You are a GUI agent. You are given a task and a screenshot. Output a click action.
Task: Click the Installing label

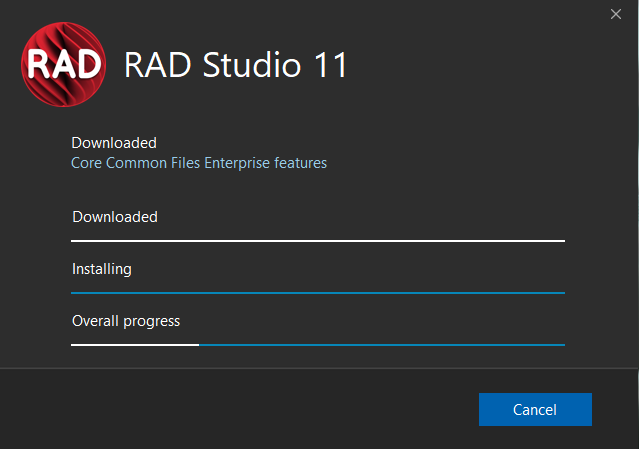point(102,269)
